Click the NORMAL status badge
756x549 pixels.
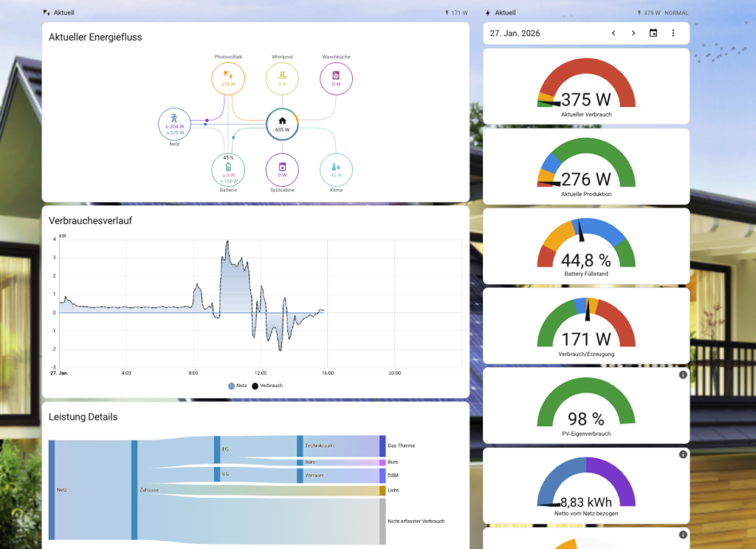(676, 13)
